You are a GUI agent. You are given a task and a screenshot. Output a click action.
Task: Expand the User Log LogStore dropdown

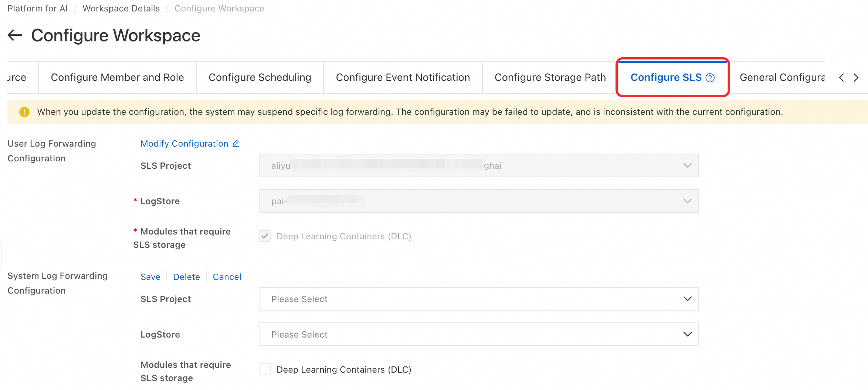(x=478, y=201)
